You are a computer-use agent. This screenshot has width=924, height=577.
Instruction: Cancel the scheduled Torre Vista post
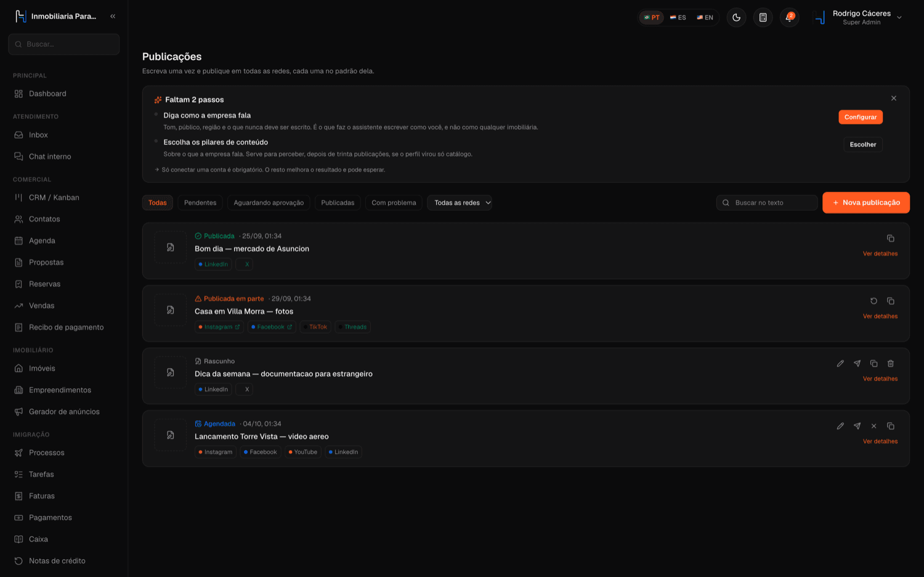pyautogui.click(x=873, y=426)
